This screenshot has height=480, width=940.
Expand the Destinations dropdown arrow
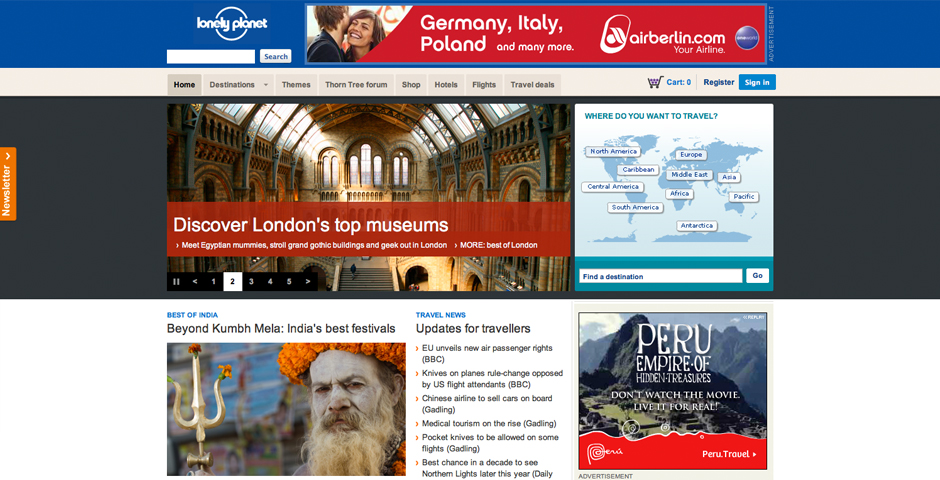click(266, 85)
